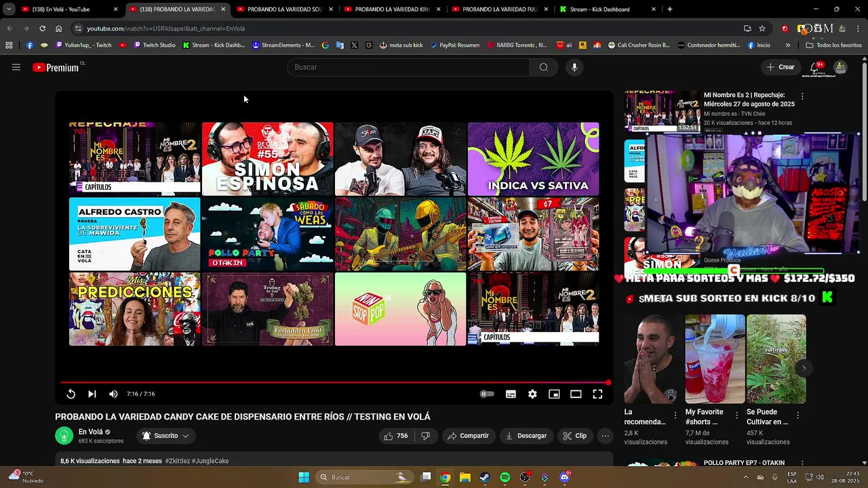Expand hidden bookmarks chevron
Viewport: 868px width, 488px height.
[x=787, y=45]
